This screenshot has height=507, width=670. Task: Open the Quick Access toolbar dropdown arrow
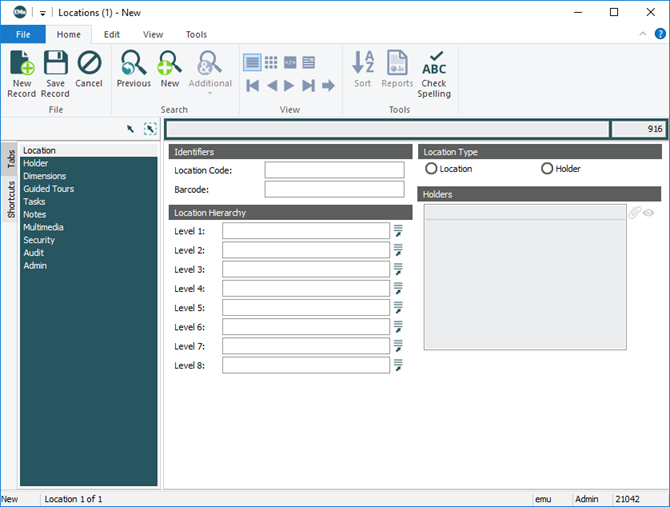(x=43, y=12)
